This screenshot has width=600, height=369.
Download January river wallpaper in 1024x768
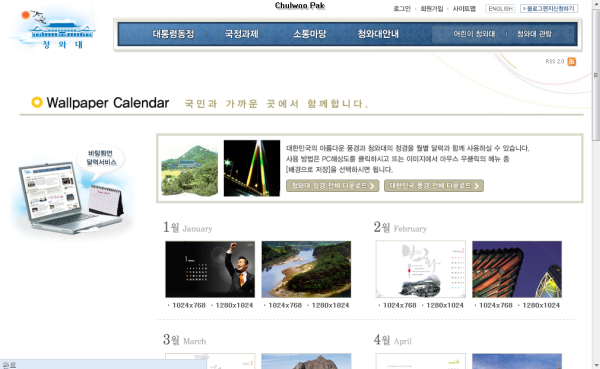click(x=285, y=305)
